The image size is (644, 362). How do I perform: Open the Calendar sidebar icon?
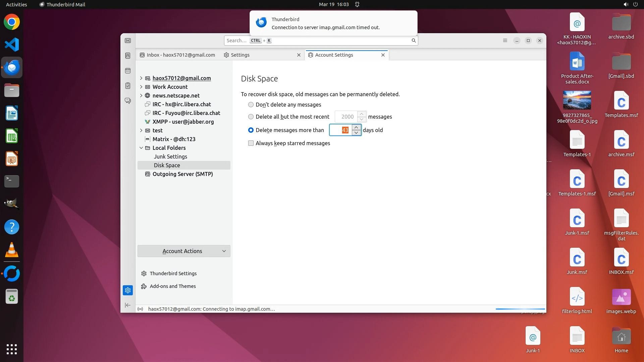pyautogui.click(x=128, y=71)
